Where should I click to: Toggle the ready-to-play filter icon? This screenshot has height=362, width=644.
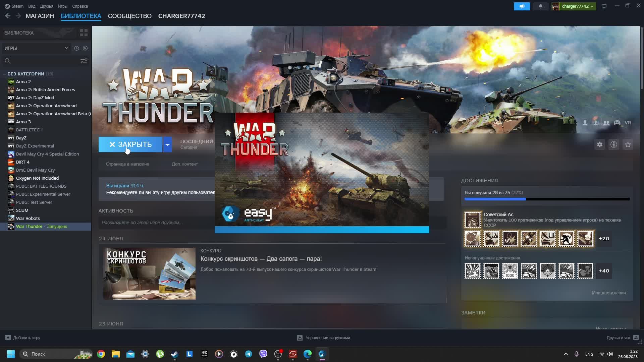[x=85, y=48]
